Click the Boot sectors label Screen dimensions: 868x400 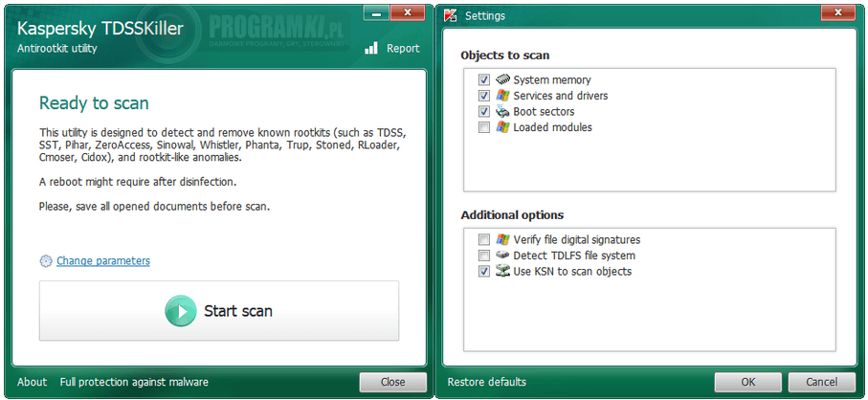[544, 112]
